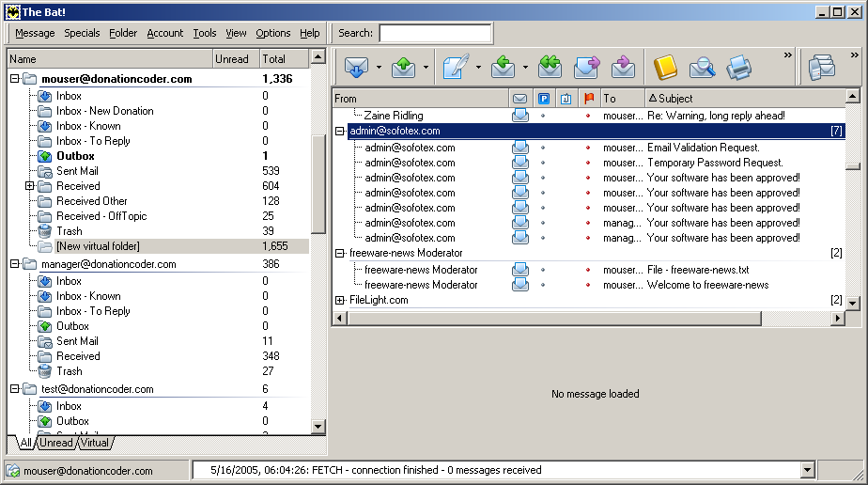Click the Search messages magnifier icon
The width and height of the screenshot is (868, 485).
[x=702, y=68]
